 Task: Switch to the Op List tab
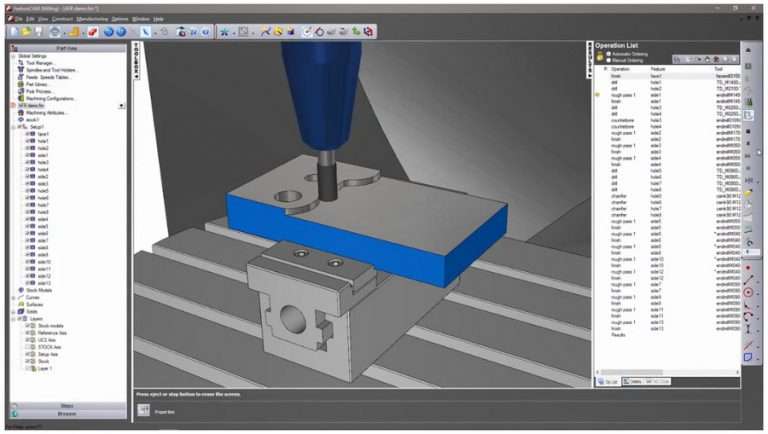click(608, 382)
